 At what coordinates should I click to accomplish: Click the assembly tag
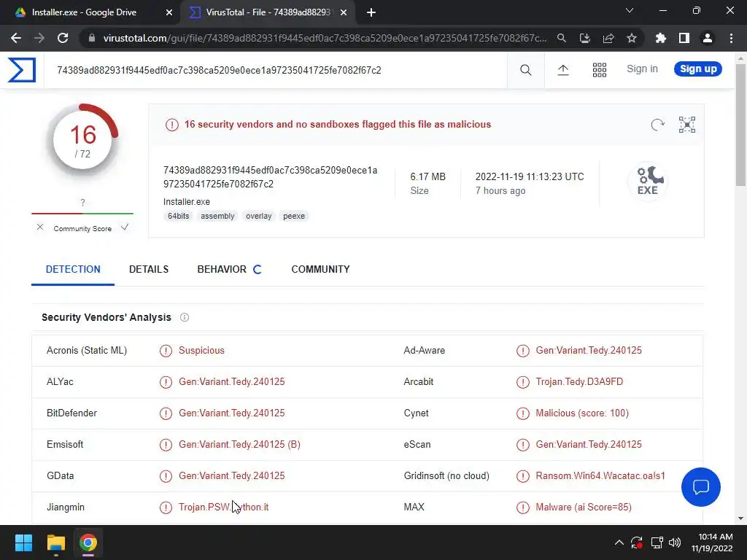click(x=217, y=216)
